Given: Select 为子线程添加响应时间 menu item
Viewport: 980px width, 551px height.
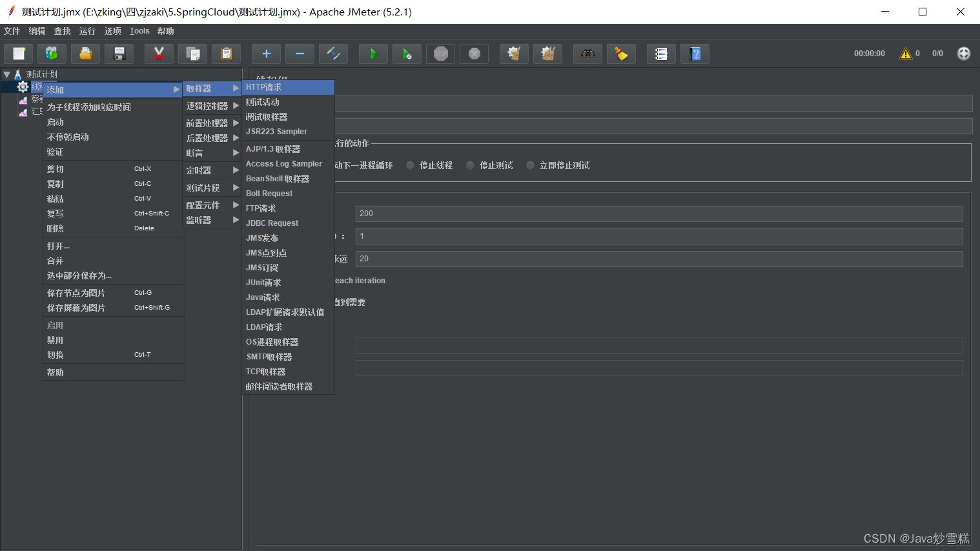Looking at the screenshot, I should (x=114, y=107).
